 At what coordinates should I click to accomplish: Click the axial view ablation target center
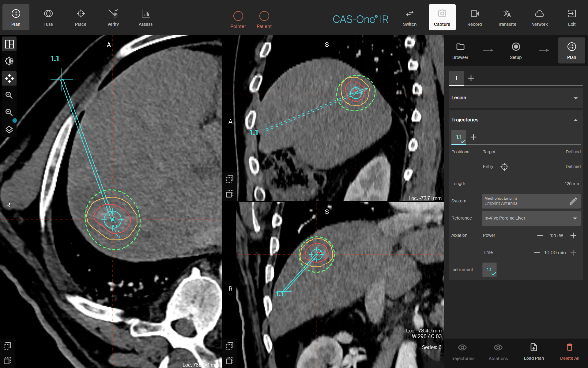(113, 220)
